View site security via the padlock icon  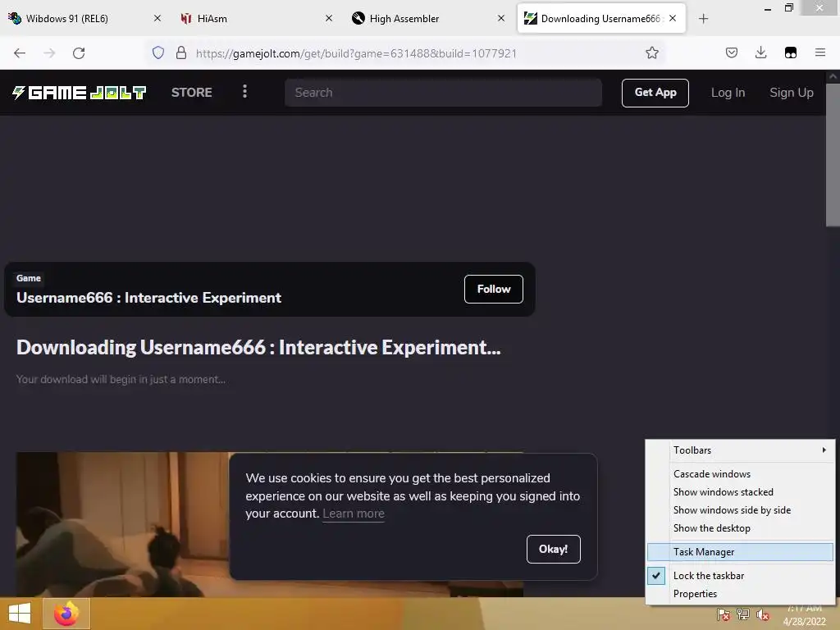pyautogui.click(x=181, y=52)
